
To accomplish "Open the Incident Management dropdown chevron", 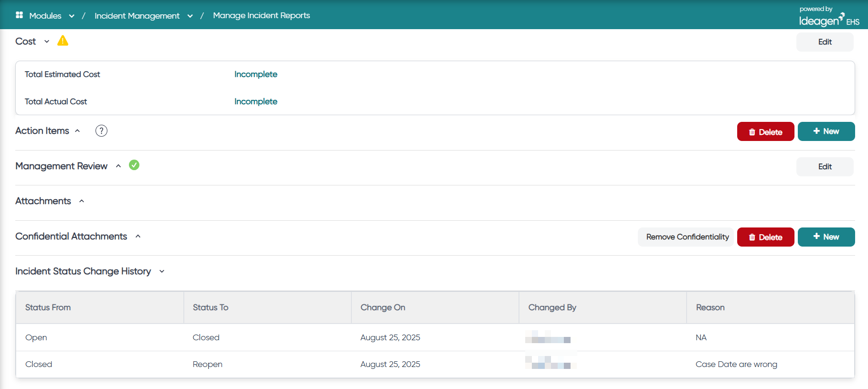I will (190, 16).
